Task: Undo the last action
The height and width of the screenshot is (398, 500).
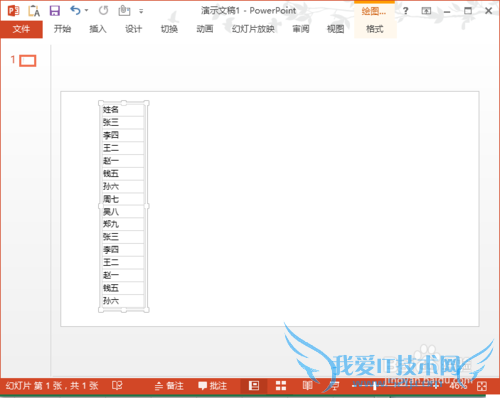Action: click(x=75, y=11)
